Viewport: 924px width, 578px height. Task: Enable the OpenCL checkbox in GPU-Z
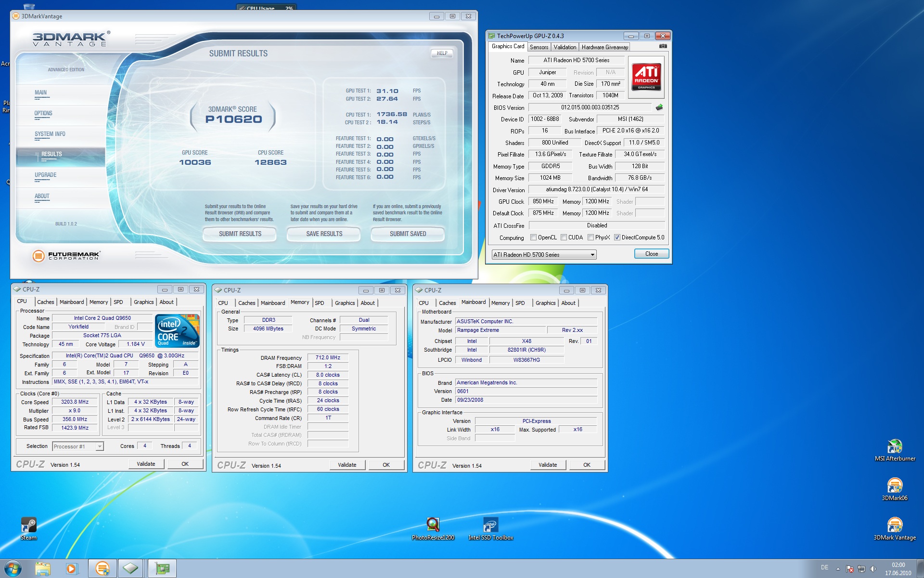533,237
